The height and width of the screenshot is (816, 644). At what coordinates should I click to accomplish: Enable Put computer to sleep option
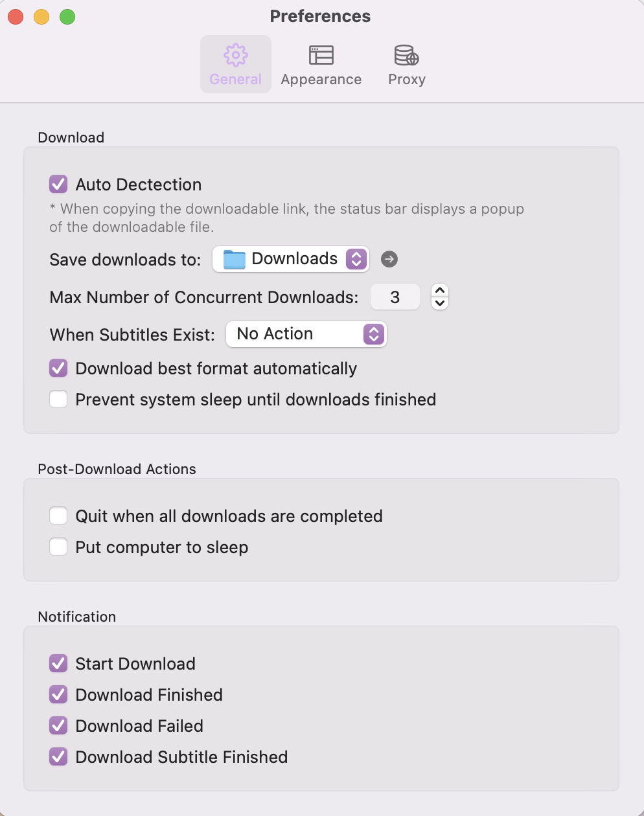58,547
